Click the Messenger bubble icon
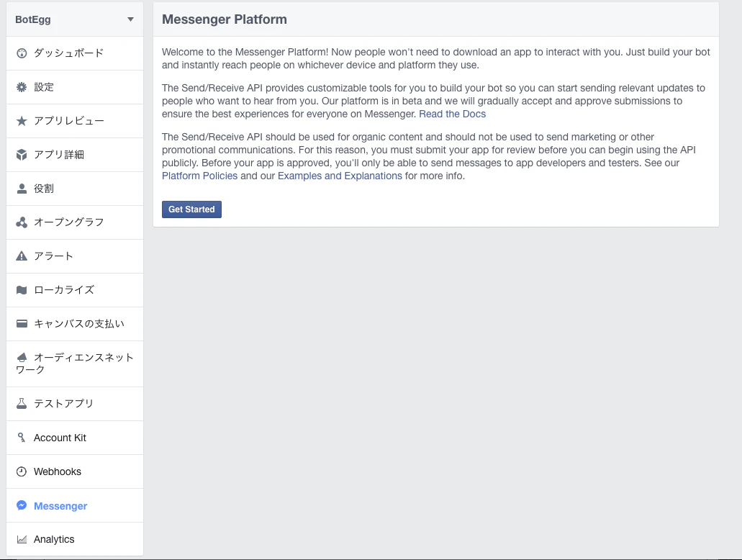This screenshot has width=742, height=560. [22, 505]
